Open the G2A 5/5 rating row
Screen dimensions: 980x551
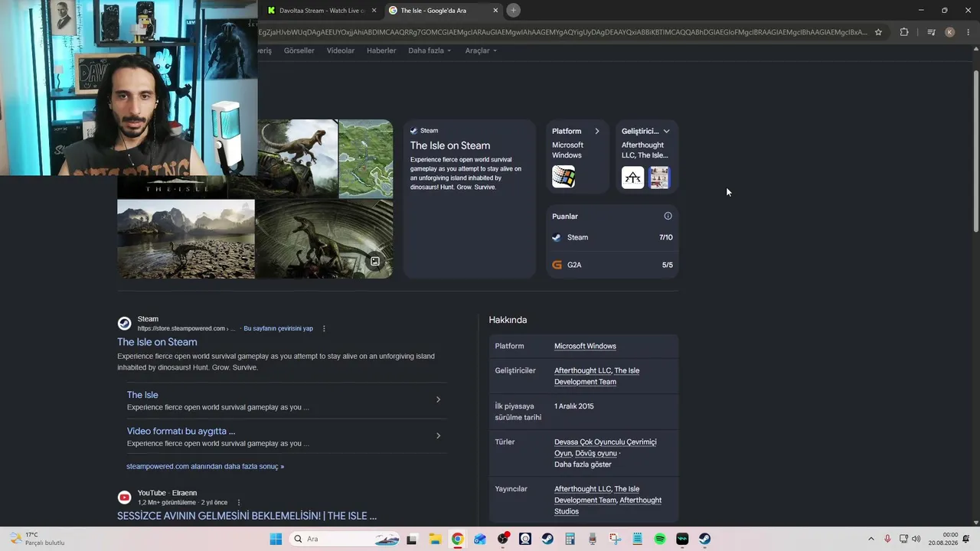pyautogui.click(x=612, y=265)
